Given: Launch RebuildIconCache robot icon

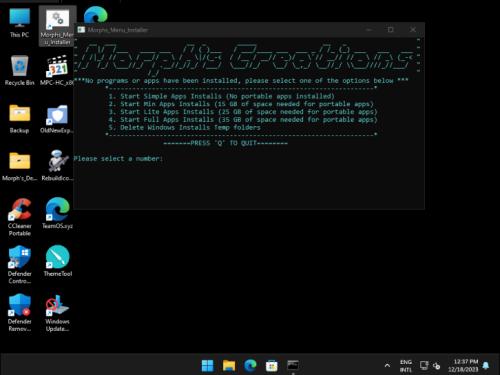Looking at the screenshot, I should pyautogui.click(x=57, y=166).
